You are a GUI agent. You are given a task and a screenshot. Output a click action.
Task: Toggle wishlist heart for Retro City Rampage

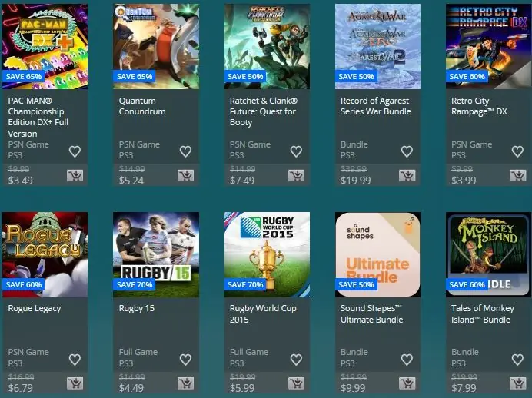pos(517,151)
